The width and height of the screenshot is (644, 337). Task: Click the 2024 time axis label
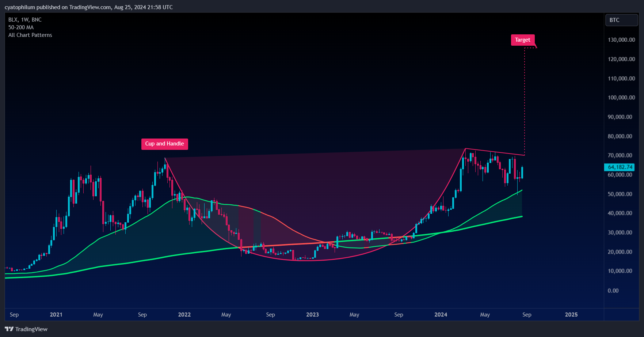click(441, 315)
